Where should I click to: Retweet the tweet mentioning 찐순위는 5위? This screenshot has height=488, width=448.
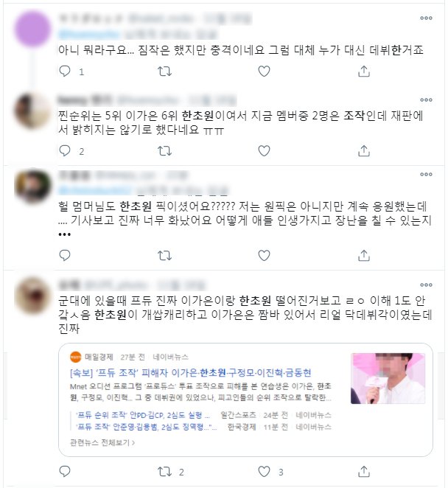tap(164, 151)
